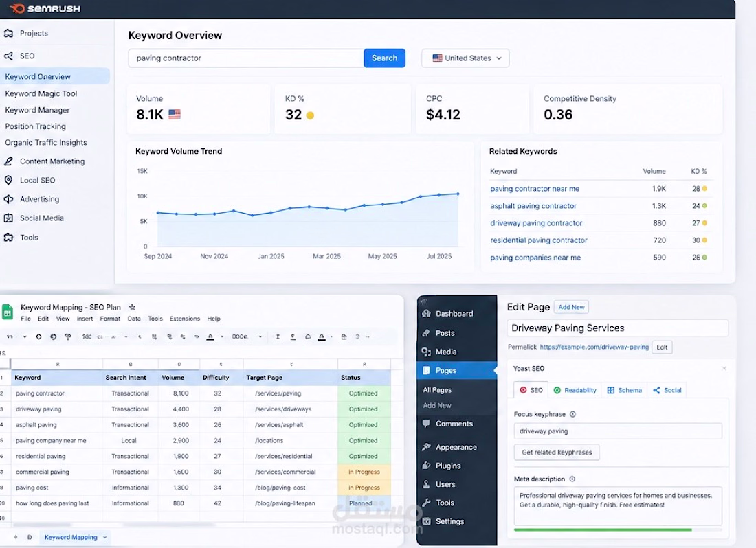Click the green meta description length bar
Screen dimensions: 756x548
click(x=603, y=529)
